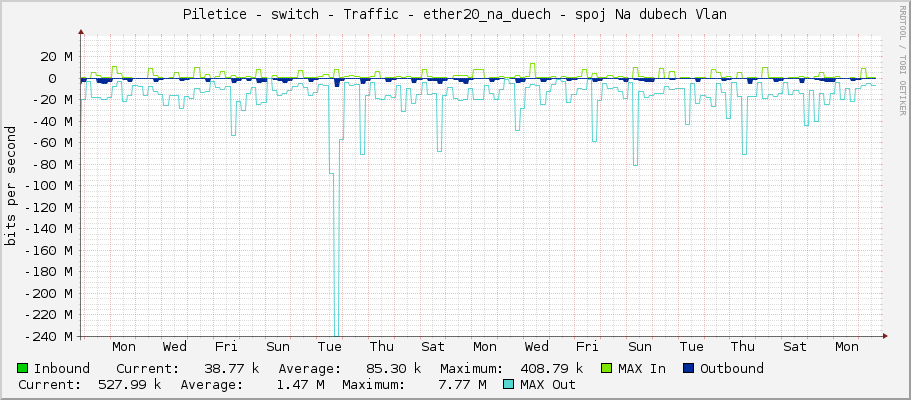Click the first 'Thu' x-axis label
Screen dimensions: 911x400
click(x=382, y=347)
